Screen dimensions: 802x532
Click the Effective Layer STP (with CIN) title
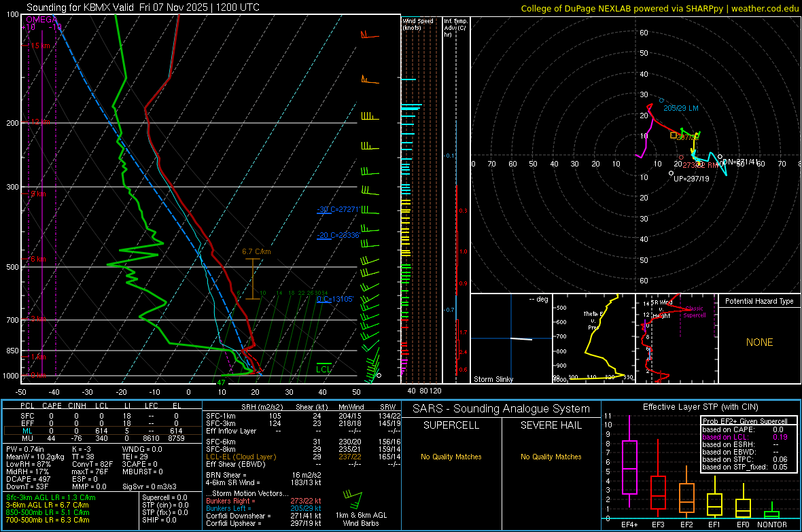[x=700, y=407]
